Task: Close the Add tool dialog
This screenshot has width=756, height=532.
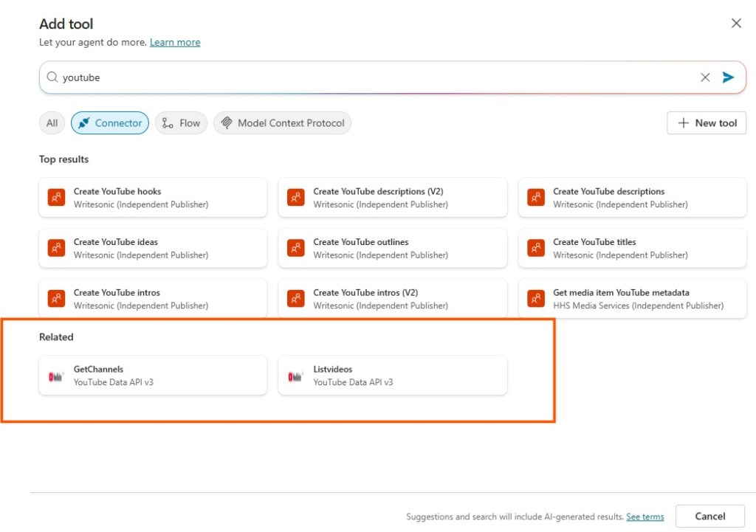Action: click(736, 24)
